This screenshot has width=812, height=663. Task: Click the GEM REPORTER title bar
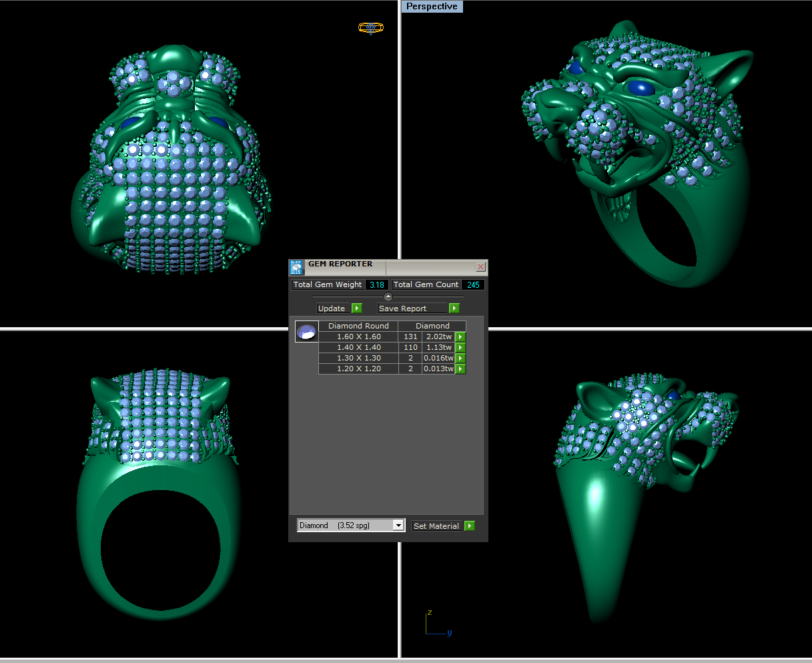pos(390,267)
